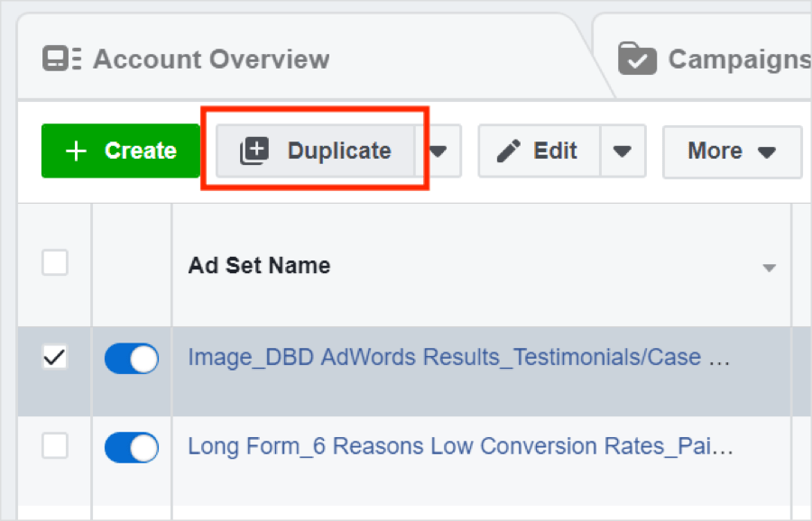The width and height of the screenshot is (812, 521).
Task: Click the Campaigns folder icon
Action: click(x=637, y=59)
